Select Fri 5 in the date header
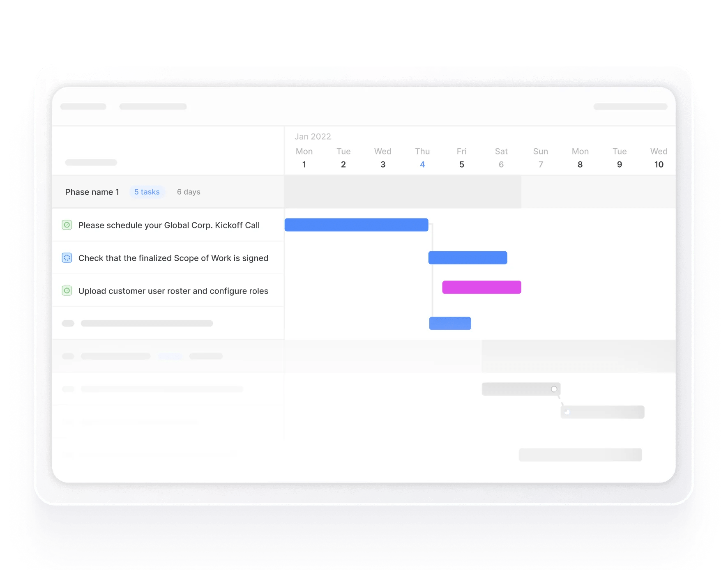The image size is (728, 570). [x=462, y=158]
